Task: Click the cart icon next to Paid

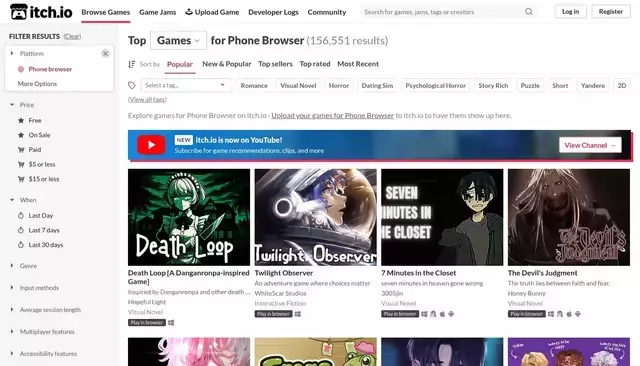Action: tap(21, 150)
